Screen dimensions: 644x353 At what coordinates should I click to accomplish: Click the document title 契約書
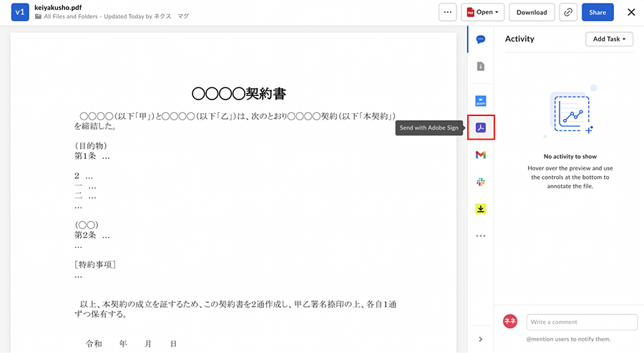239,94
